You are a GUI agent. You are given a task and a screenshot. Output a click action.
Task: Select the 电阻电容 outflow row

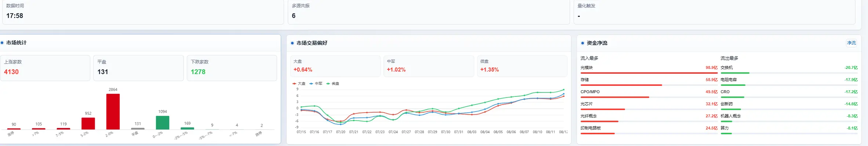(789, 81)
